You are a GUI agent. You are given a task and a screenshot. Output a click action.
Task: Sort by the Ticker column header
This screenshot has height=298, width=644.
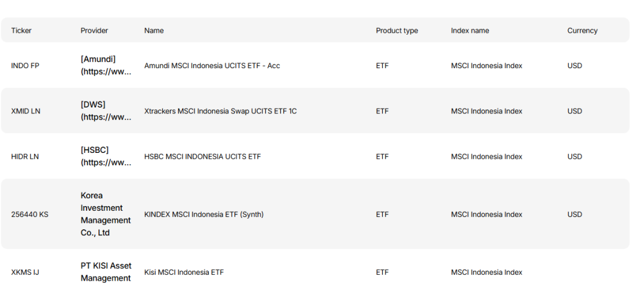[21, 30]
